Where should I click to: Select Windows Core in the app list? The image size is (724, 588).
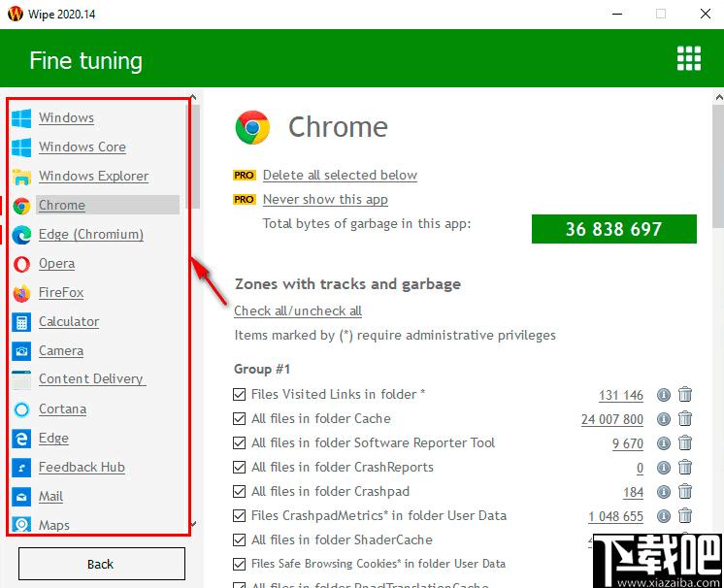(82, 147)
